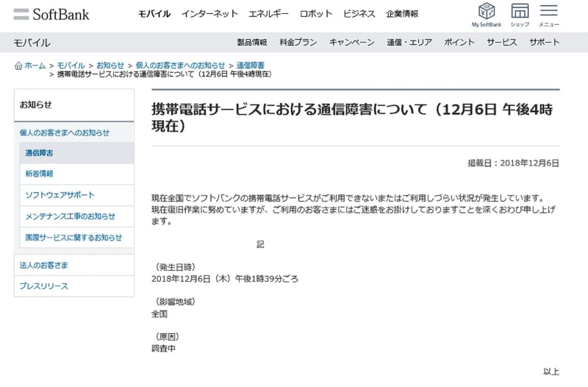588x387 pixels.
Task: Open 通信・エリア submenu item
Action: pyautogui.click(x=409, y=42)
